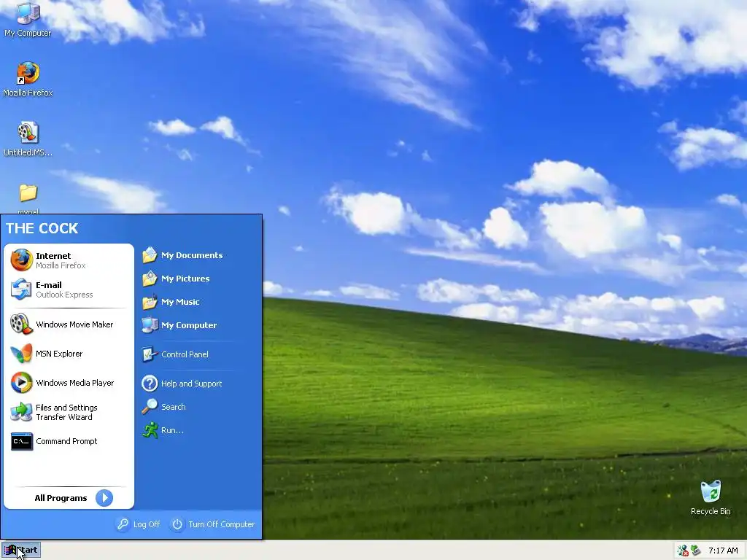Image resolution: width=747 pixels, height=560 pixels.
Task: Click Turn Off Computer text
Action: coord(222,524)
